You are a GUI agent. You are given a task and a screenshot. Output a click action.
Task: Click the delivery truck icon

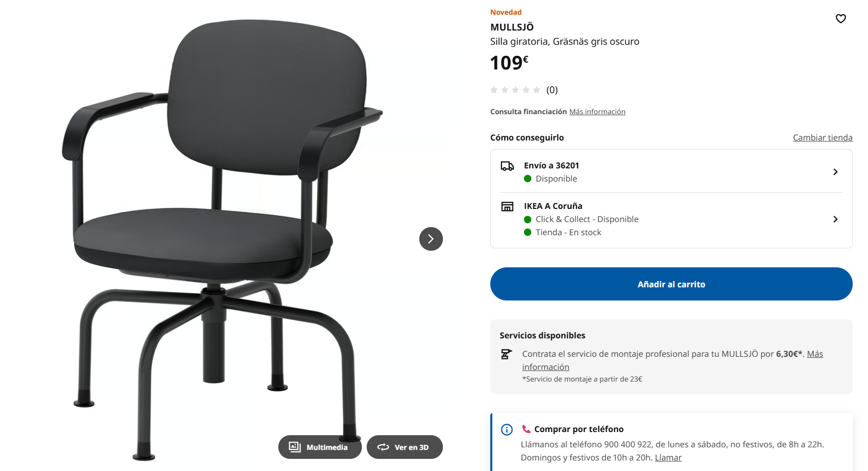[x=507, y=166]
